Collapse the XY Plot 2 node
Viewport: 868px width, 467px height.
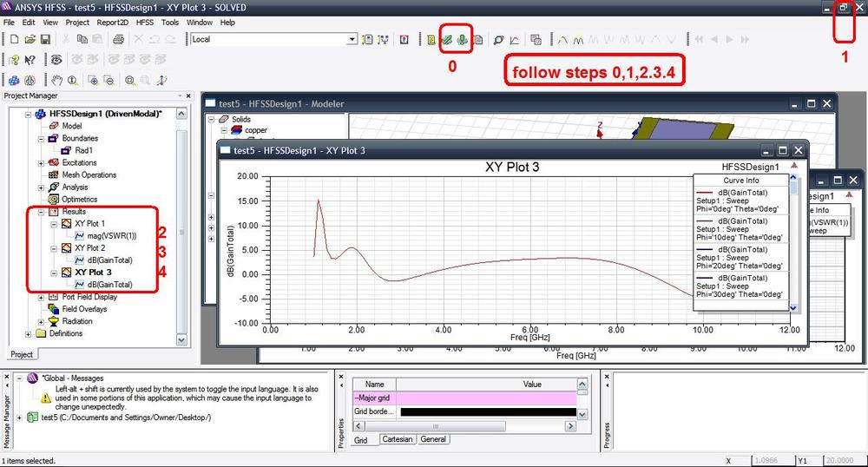(54, 248)
